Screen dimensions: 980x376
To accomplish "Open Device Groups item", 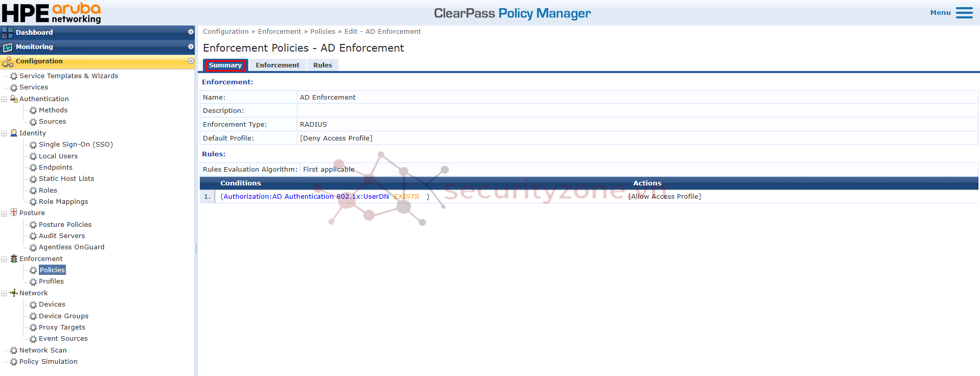I will pos(63,316).
